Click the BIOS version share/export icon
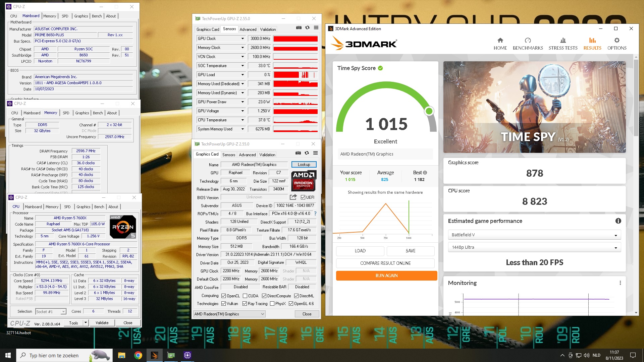Viewport: 644px width, 362px height. [x=293, y=197]
